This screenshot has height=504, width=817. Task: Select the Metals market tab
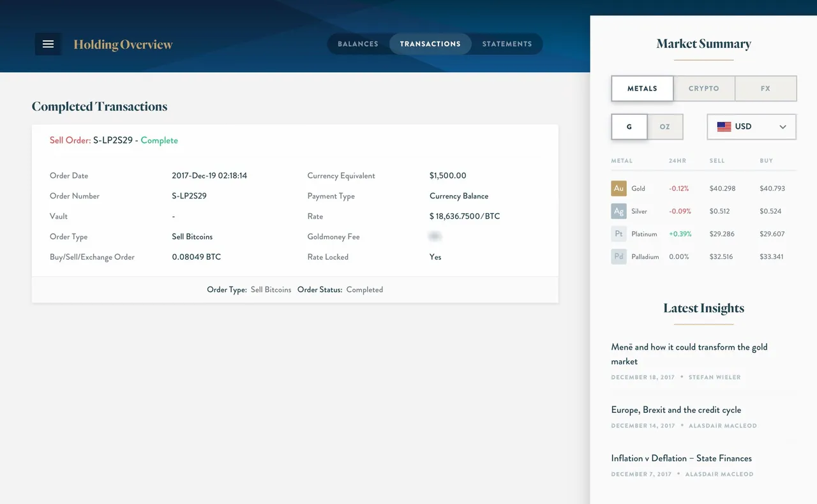coord(642,89)
